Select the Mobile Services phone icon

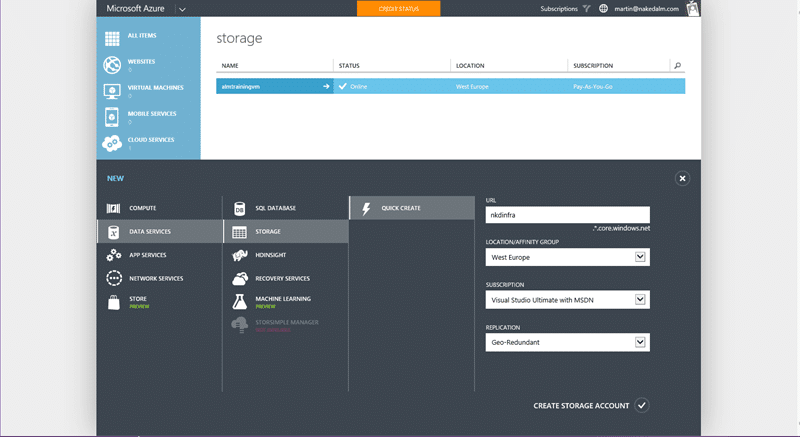coord(112,117)
